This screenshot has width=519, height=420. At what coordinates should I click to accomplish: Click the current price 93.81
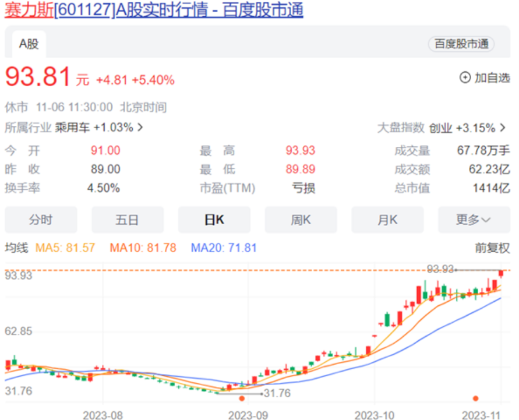click(x=38, y=76)
